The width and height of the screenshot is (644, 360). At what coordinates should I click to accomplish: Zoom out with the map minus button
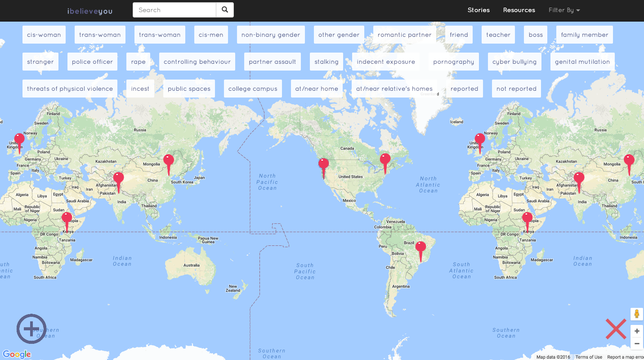tap(637, 343)
